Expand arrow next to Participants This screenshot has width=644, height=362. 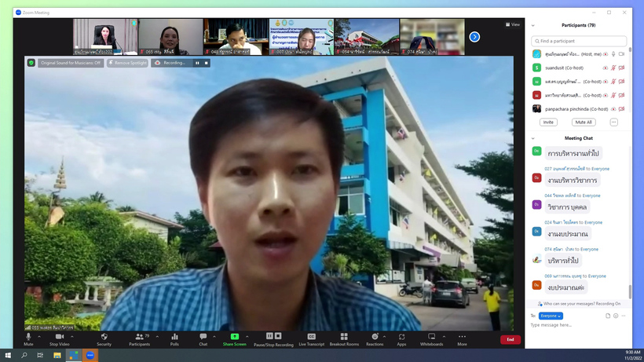[x=157, y=337]
